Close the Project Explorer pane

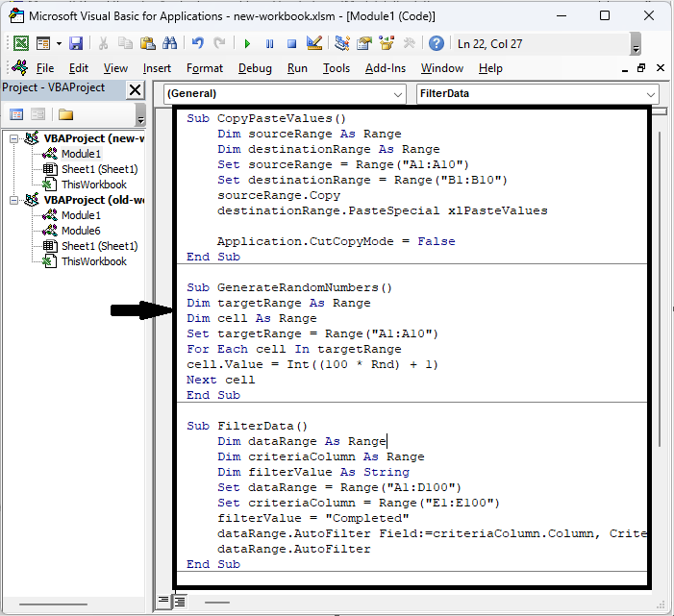(x=135, y=89)
